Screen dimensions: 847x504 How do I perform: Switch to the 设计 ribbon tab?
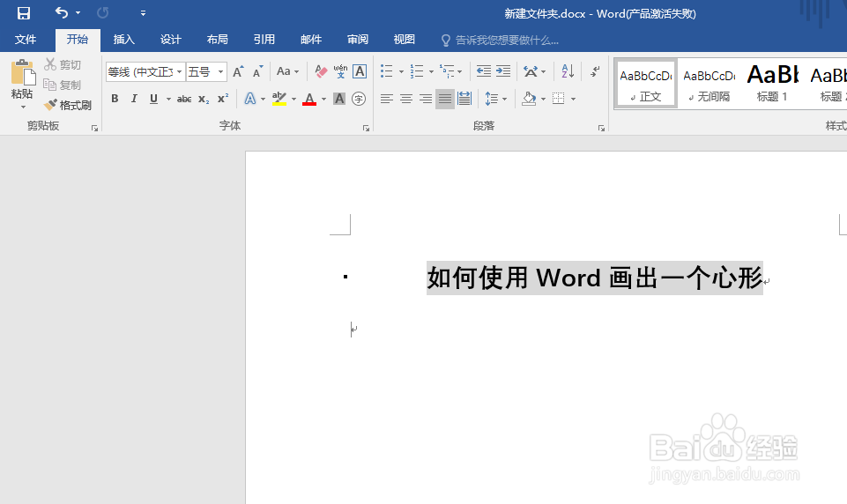171,40
